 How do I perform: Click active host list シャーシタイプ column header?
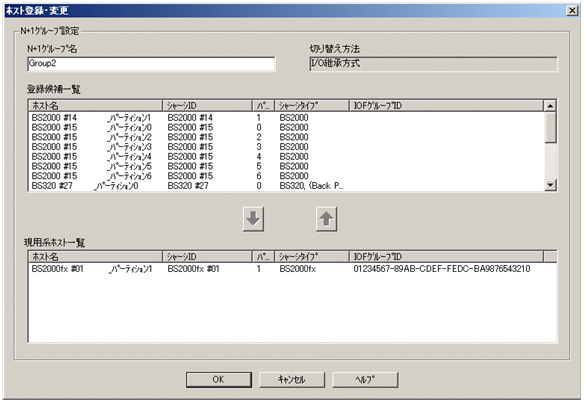coord(312,257)
